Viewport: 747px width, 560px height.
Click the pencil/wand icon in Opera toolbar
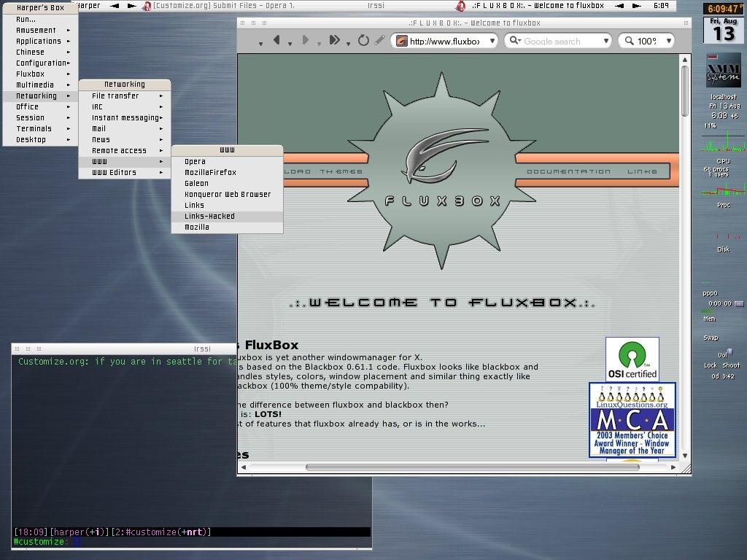pos(379,41)
